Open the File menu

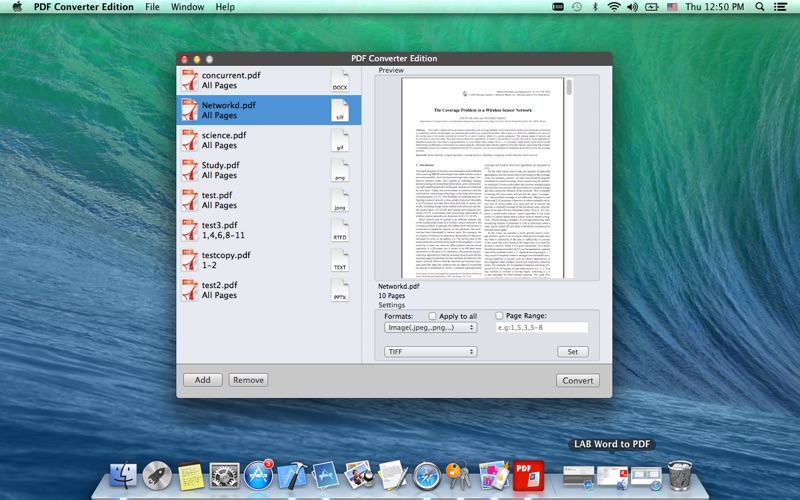(152, 7)
